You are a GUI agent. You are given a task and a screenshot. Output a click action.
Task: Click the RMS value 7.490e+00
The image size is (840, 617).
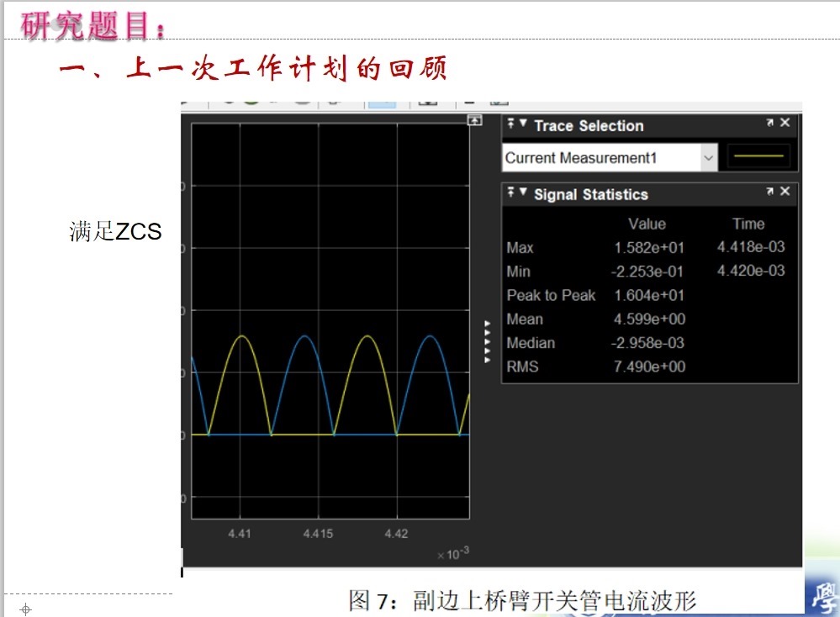pos(649,367)
